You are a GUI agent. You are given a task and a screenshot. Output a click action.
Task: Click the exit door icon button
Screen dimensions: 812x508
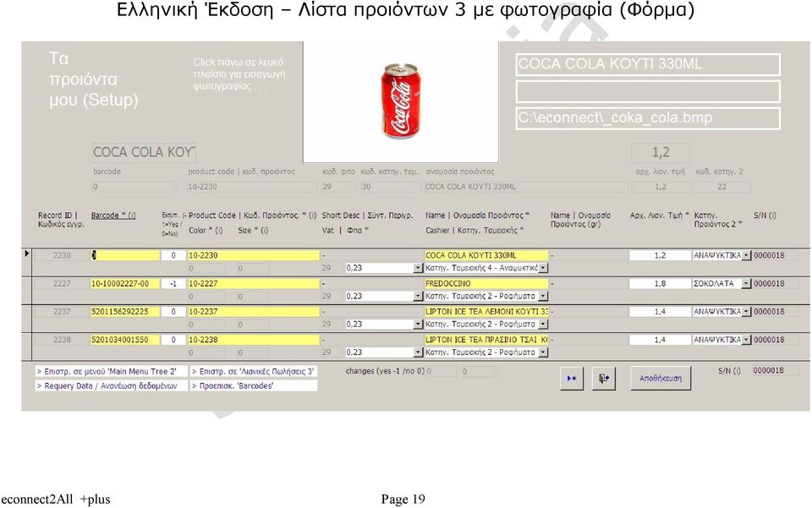(x=604, y=379)
